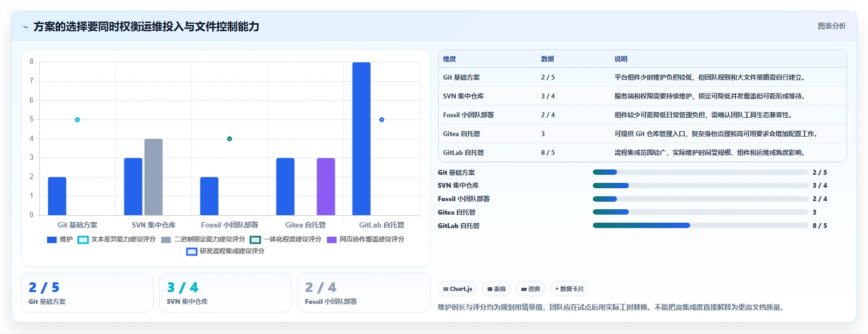Screen dimensions: 868x334
Task: Click the Gitea 自托管 label on the chart's x-axis
Action: coord(305,225)
